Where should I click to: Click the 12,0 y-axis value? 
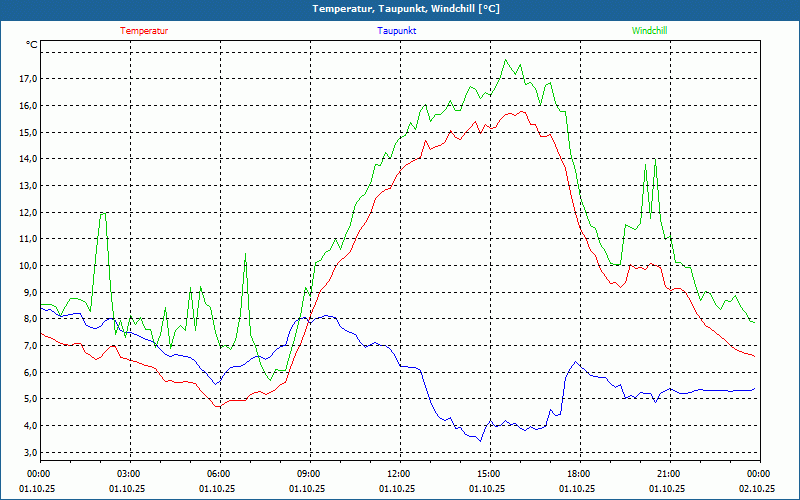(27, 213)
